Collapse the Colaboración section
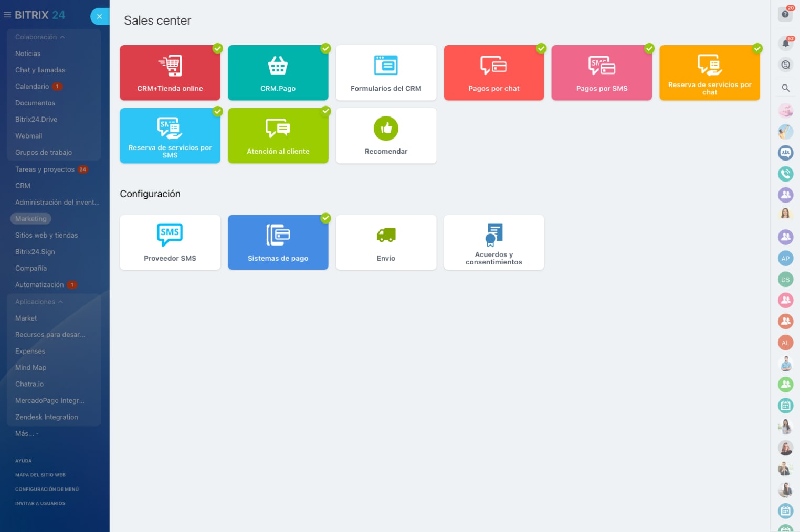The image size is (800, 532). tap(40, 37)
